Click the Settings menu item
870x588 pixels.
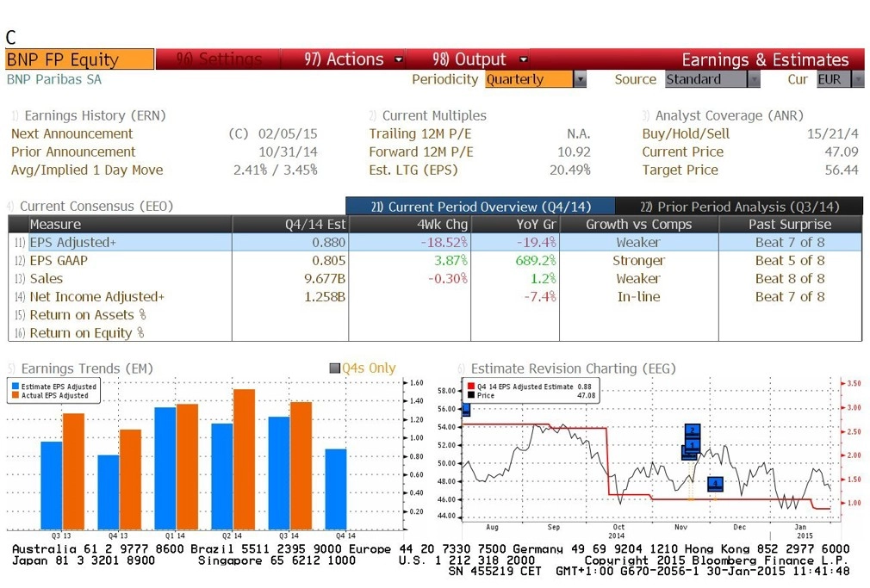point(219,59)
